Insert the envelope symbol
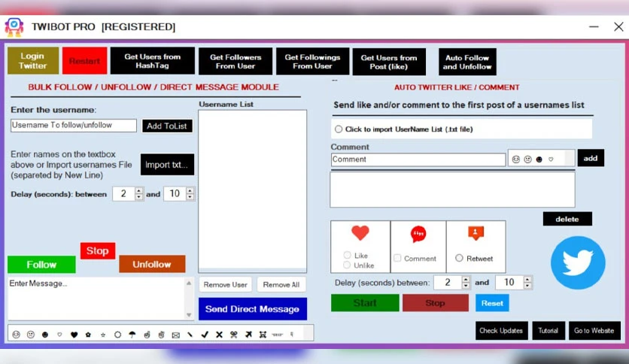Viewport: 629px width, 364px height. pos(176,335)
